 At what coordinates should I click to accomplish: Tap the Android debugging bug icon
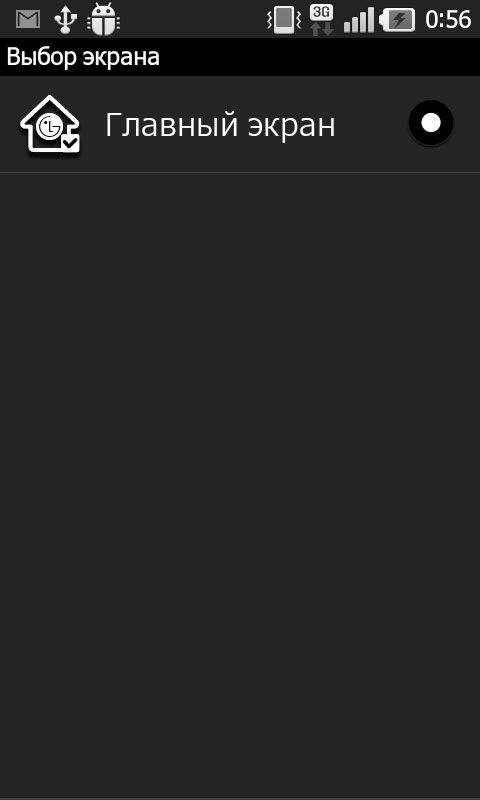tap(104, 19)
